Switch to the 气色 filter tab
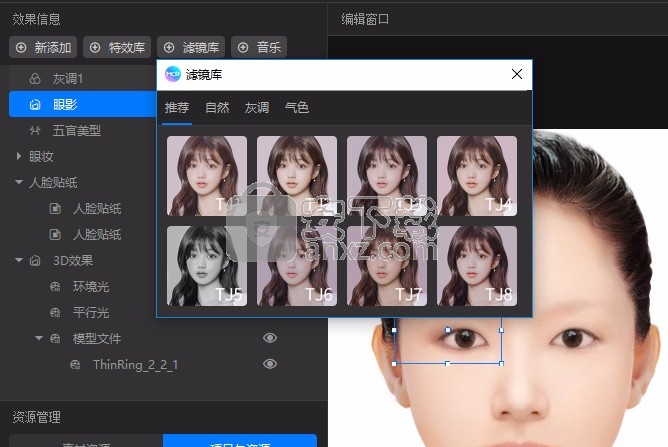 [x=297, y=107]
